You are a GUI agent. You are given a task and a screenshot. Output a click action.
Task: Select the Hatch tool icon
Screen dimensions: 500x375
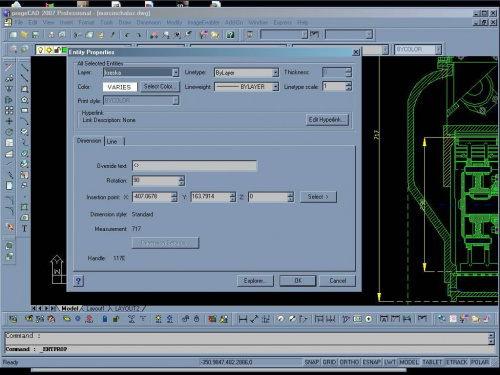[25, 175]
